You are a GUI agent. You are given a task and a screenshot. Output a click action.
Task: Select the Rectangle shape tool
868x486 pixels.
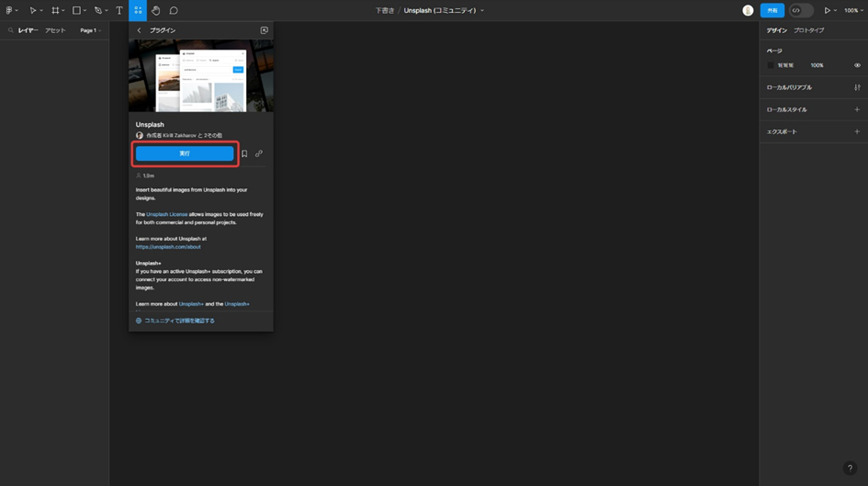[77, 10]
